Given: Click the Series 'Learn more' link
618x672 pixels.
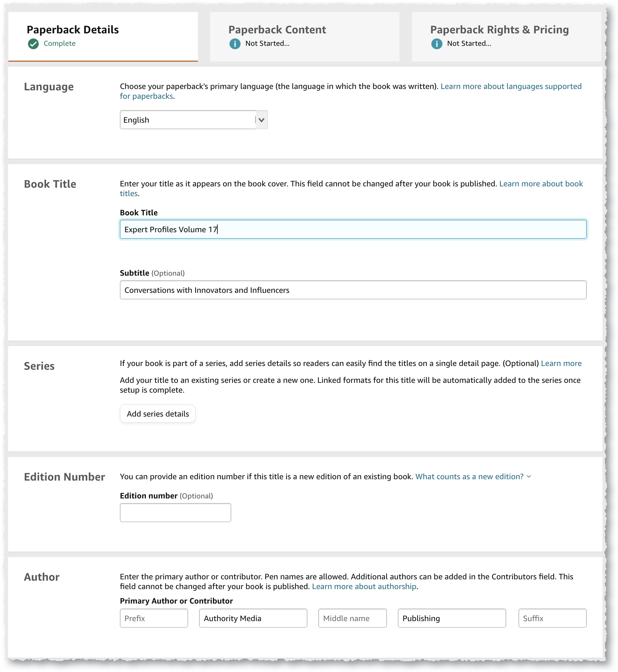Looking at the screenshot, I should 561,363.
